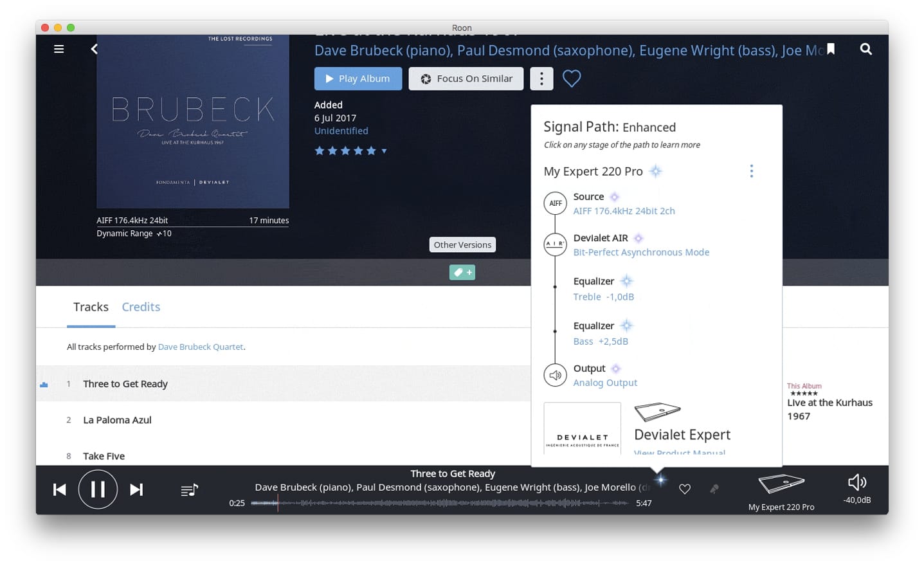Favorite the current track in footer
Viewport: 924px width, 566px height.
point(685,489)
